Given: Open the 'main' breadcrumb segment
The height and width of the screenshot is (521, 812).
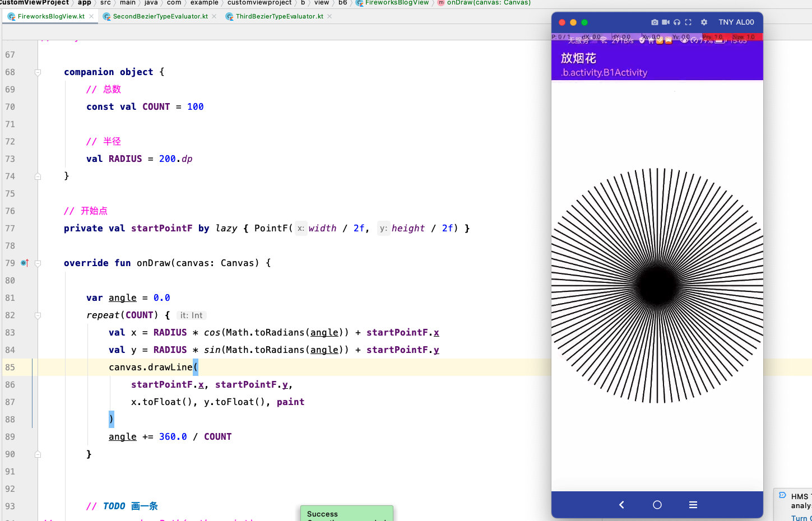Looking at the screenshot, I should 128,3.
